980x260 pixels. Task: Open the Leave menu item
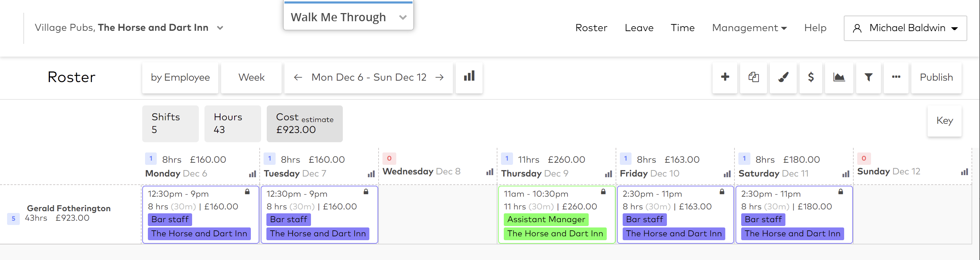pyautogui.click(x=639, y=28)
